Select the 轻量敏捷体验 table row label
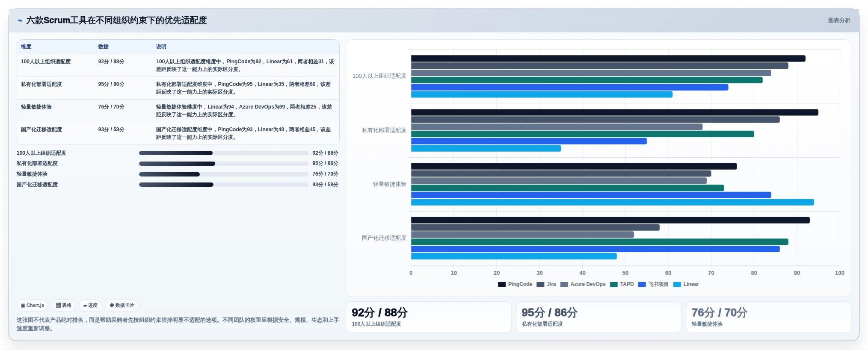Image resolution: width=868 pixels, height=350 pixels. tap(36, 107)
